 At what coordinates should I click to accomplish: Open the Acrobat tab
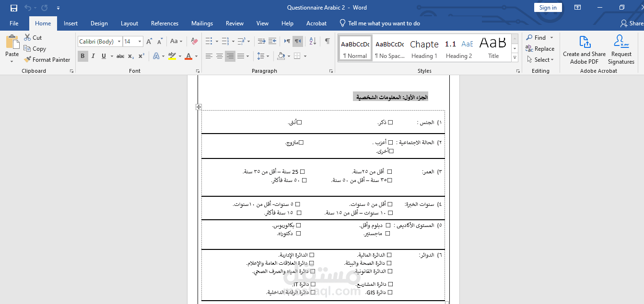click(316, 23)
